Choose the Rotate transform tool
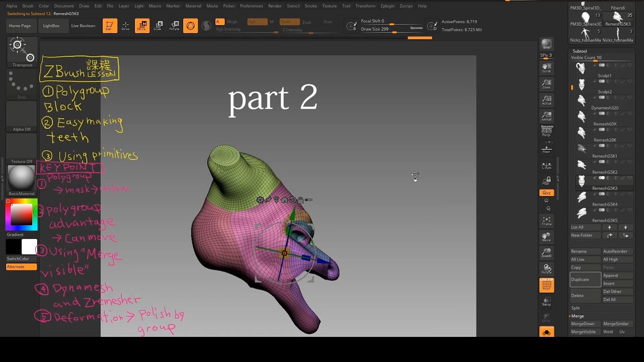The height and width of the screenshot is (362, 644). 174,26
